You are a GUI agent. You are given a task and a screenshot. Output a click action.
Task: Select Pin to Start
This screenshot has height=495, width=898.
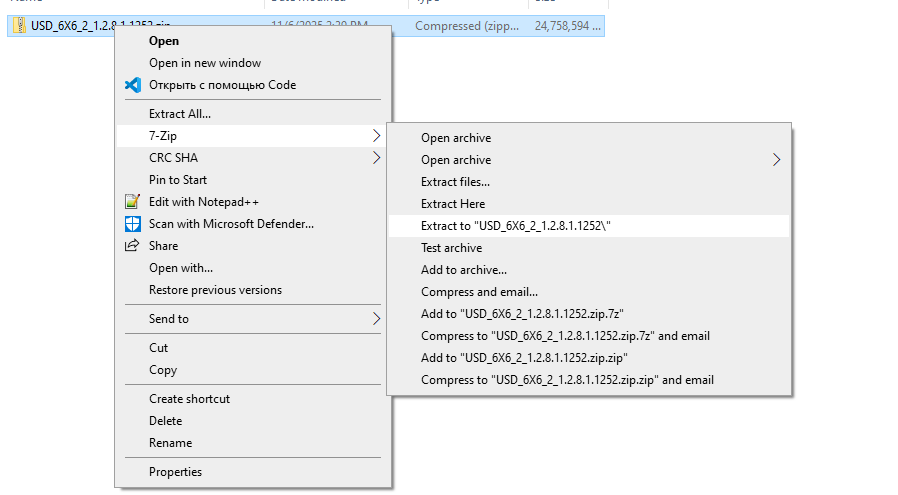pos(178,180)
